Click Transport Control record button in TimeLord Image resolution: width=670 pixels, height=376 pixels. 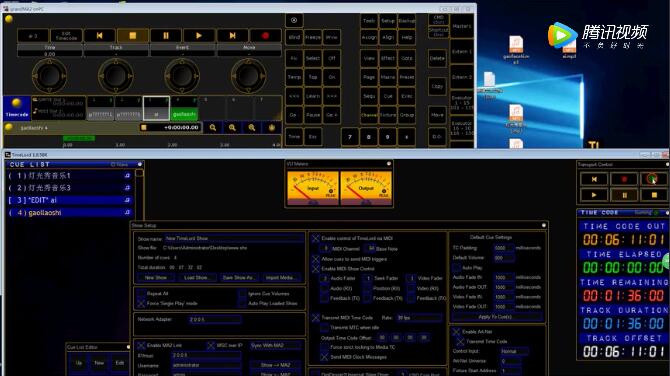click(624, 179)
